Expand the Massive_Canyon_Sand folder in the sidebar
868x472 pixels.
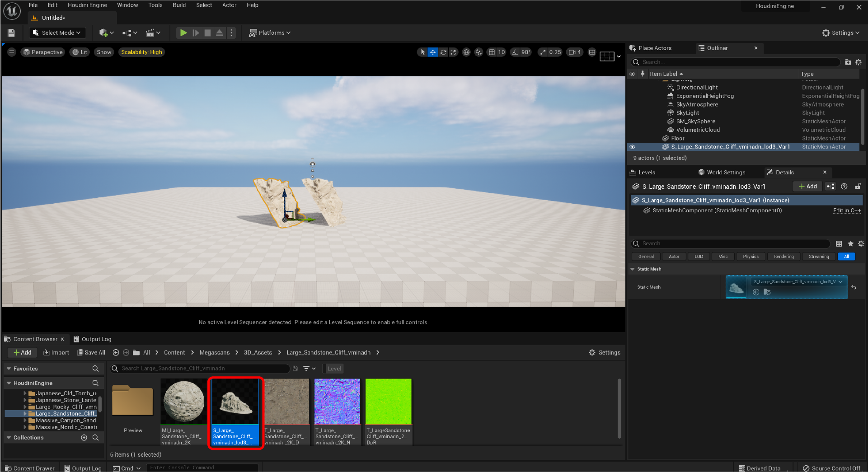tap(26, 420)
